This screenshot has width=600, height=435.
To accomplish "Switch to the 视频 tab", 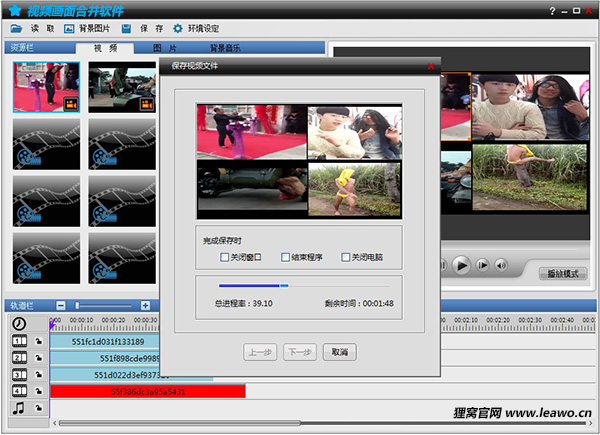I will [x=105, y=48].
